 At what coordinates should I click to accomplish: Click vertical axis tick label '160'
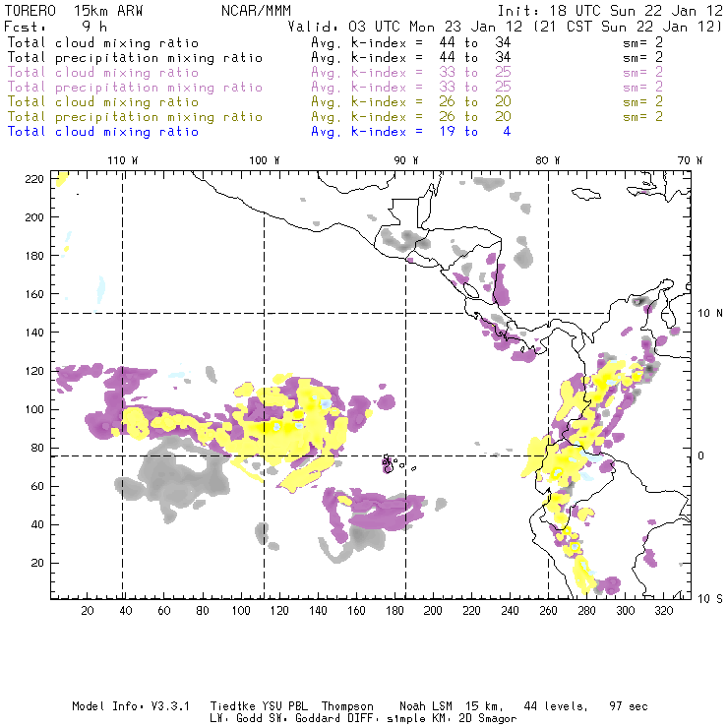[34, 294]
